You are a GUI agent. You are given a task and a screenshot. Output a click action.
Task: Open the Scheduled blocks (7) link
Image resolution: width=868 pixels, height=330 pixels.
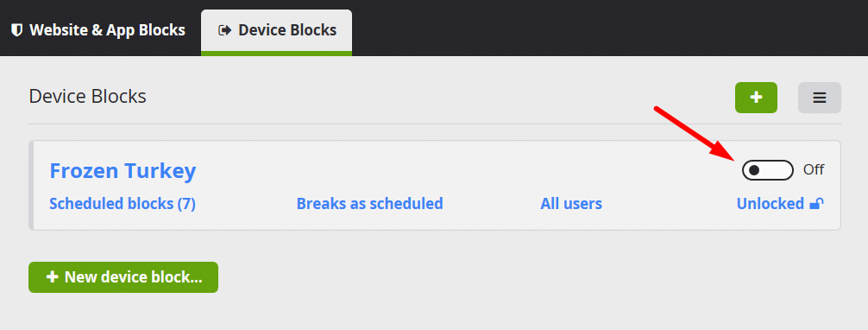123,204
